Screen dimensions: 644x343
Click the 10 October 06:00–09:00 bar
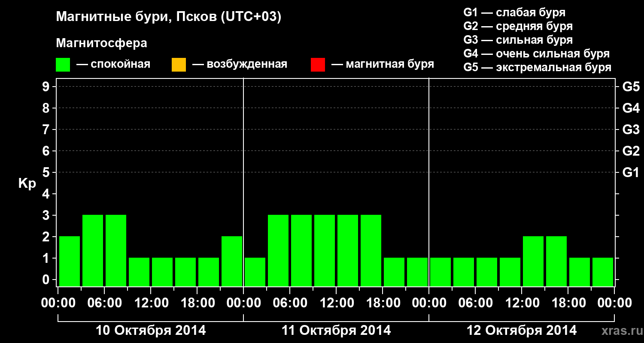pos(116,250)
